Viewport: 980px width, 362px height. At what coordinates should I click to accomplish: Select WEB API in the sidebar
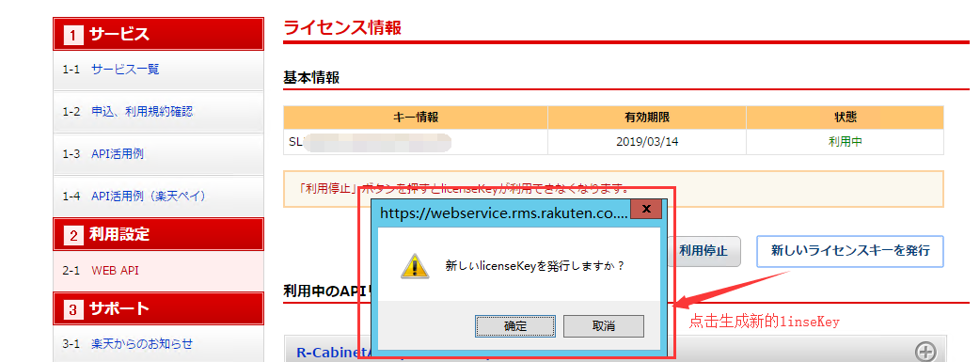click(x=115, y=271)
